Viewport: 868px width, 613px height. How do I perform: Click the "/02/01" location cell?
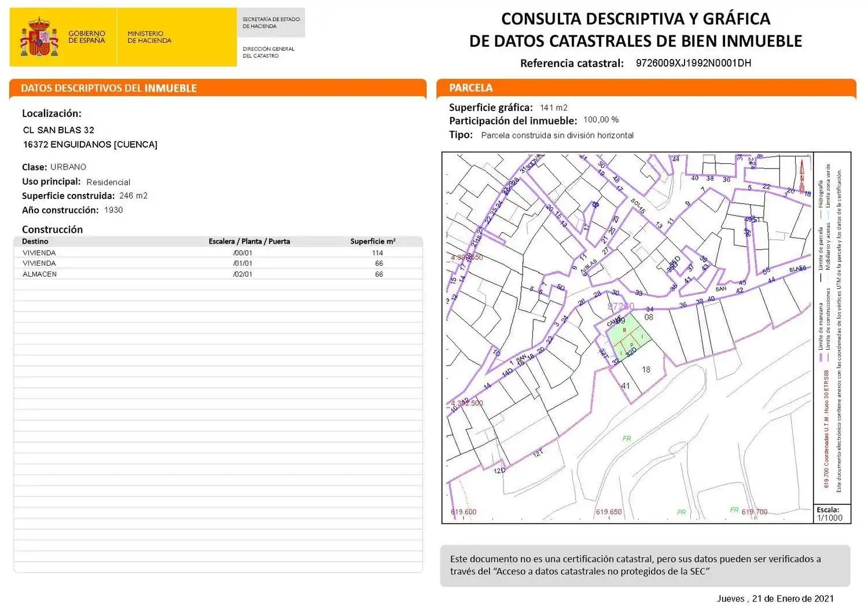click(243, 274)
